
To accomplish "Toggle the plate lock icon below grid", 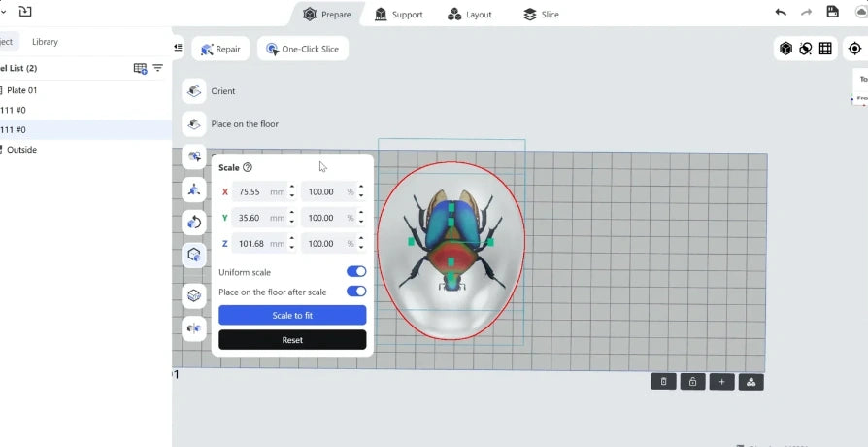I will click(x=692, y=382).
